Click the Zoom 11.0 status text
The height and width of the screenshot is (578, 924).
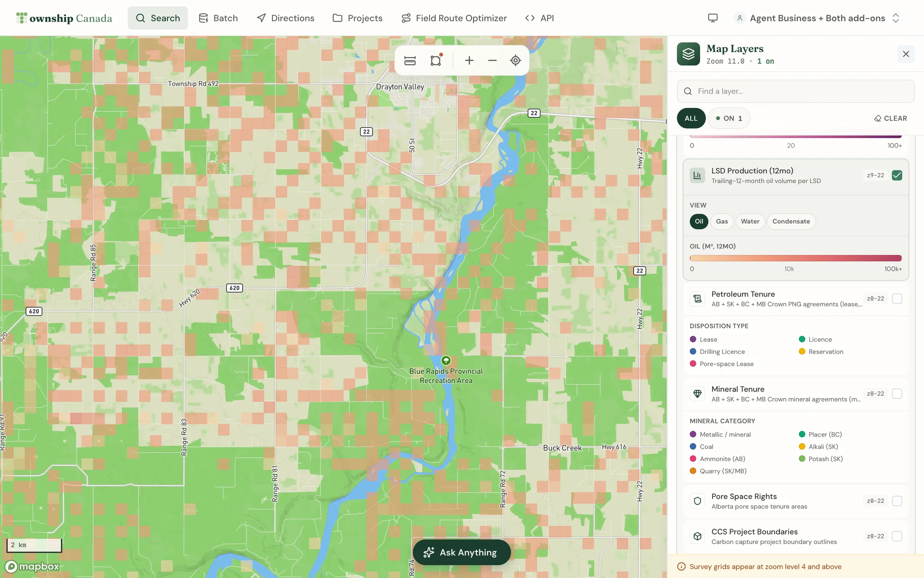tap(725, 61)
